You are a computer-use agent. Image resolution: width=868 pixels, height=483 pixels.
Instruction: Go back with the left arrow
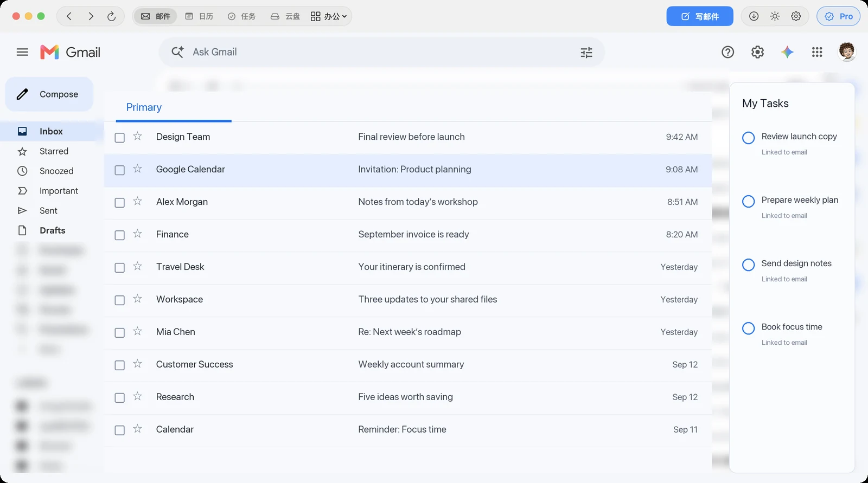pyautogui.click(x=69, y=16)
